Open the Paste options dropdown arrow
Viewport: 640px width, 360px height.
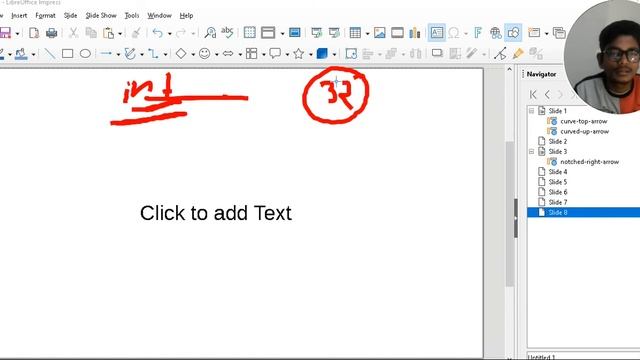pos(120,33)
